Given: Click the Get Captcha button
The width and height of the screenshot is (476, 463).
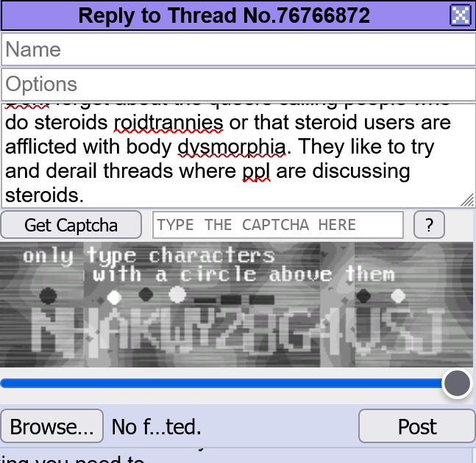Looking at the screenshot, I should pyautogui.click(x=71, y=225).
